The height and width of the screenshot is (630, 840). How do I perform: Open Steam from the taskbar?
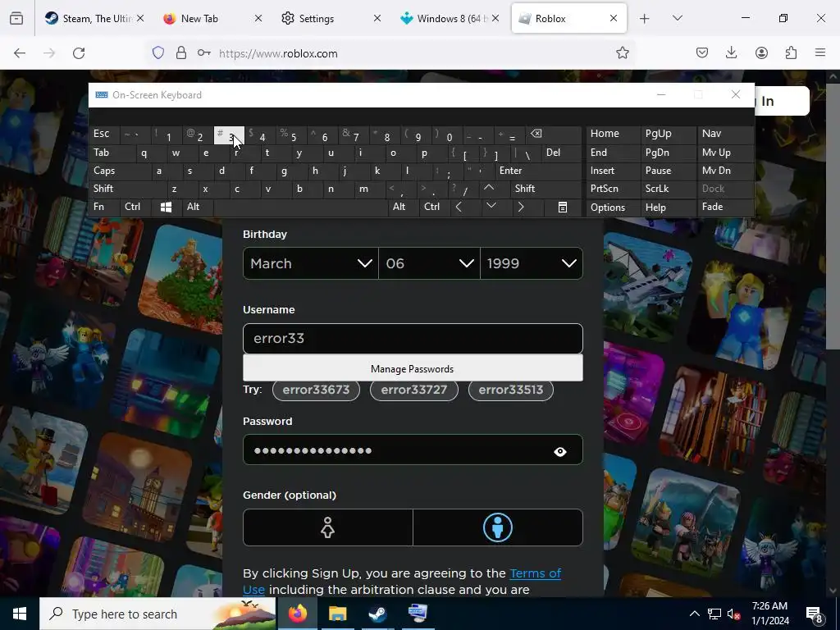coord(378,614)
